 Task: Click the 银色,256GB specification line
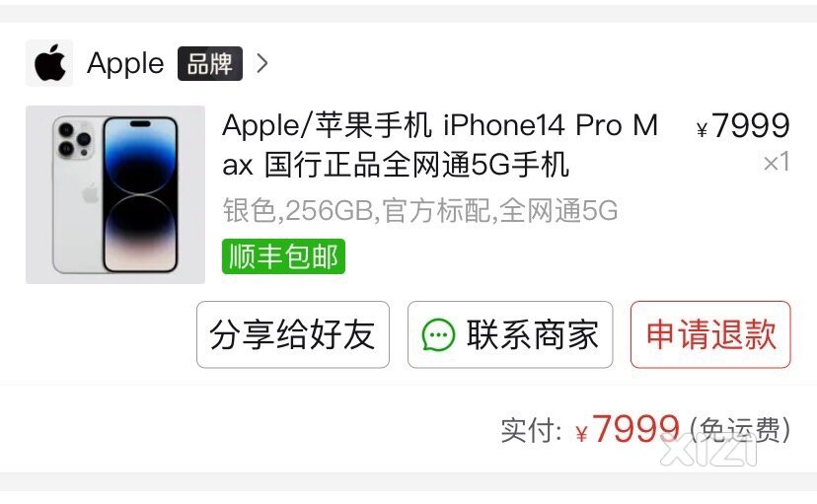pos(420,210)
